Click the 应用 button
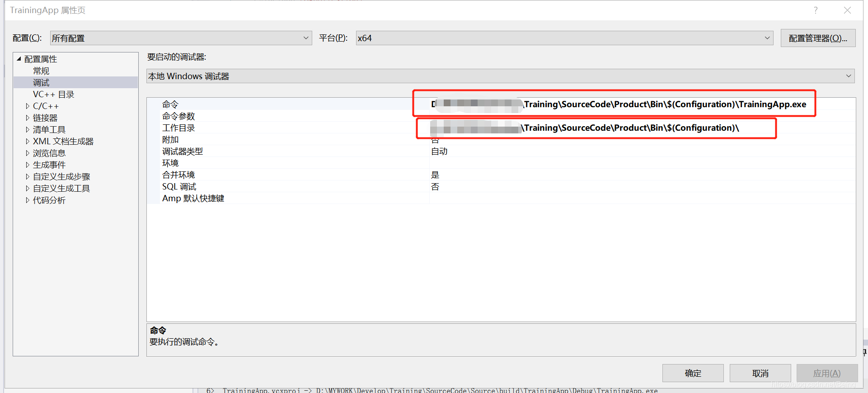The image size is (868, 393). [x=827, y=373]
